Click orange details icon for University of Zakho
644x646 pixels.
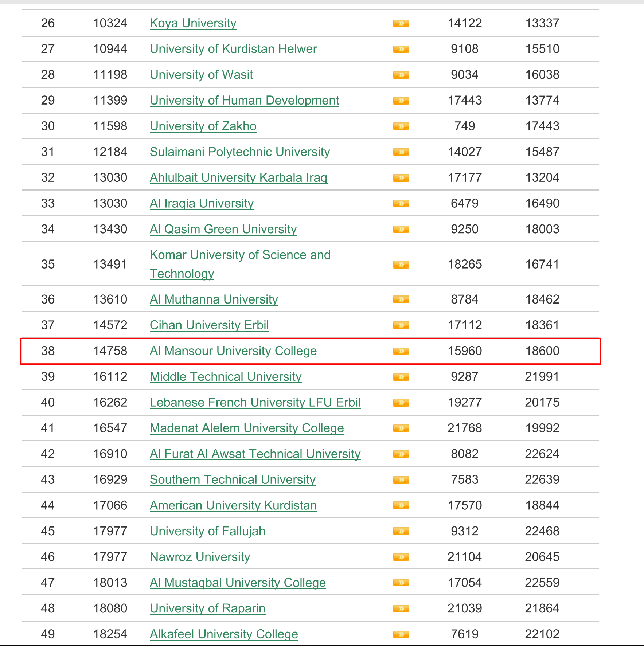tap(401, 126)
